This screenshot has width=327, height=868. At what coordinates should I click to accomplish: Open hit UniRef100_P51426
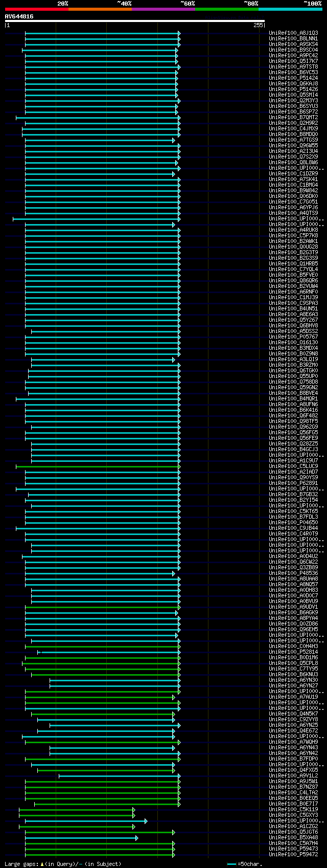tap(293, 90)
